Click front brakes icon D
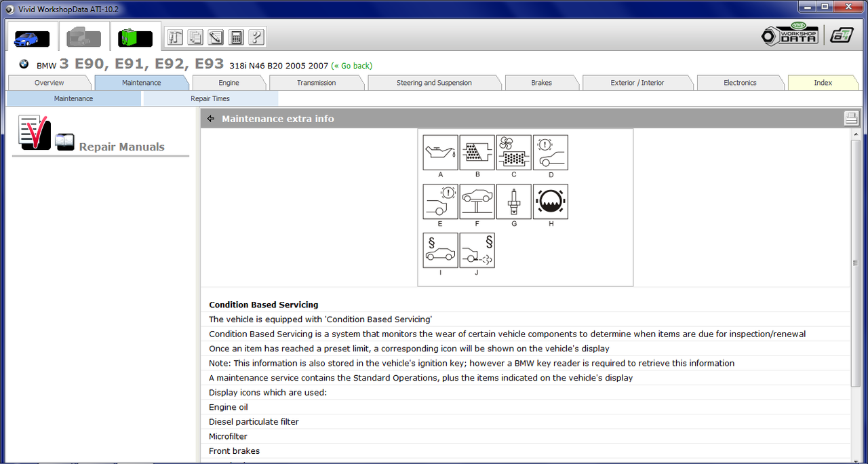868x464 pixels. [x=551, y=153]
